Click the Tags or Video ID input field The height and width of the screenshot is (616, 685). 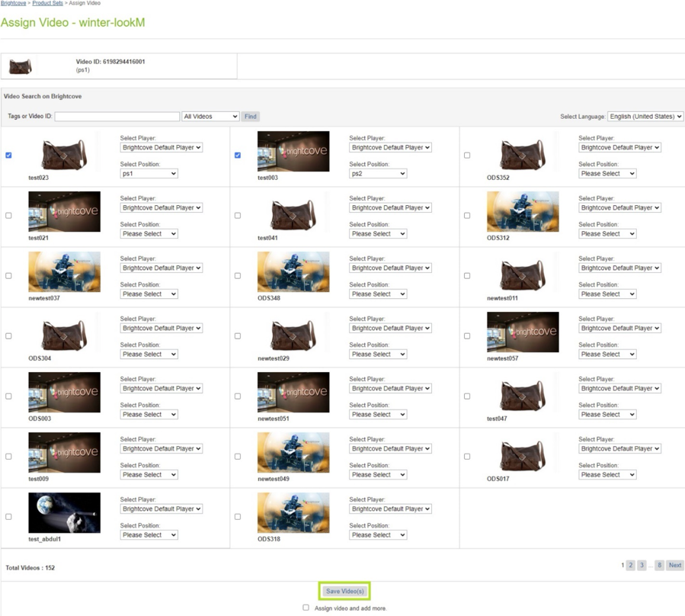(x=117, y=116)
